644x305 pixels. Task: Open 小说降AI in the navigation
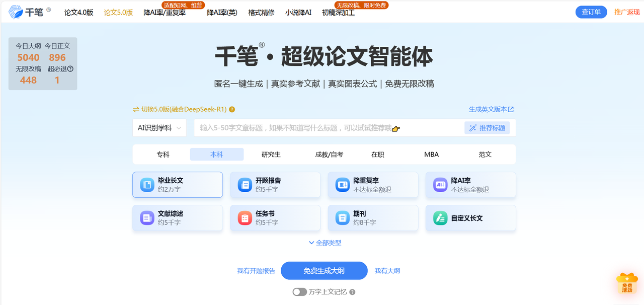[x=298, y=13]
